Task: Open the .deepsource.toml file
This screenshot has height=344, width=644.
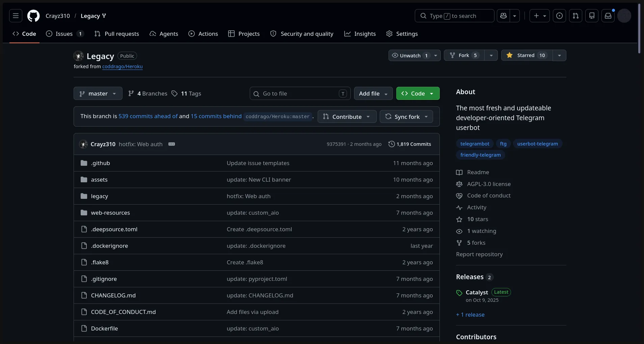Action: click(x=114, y=229)
